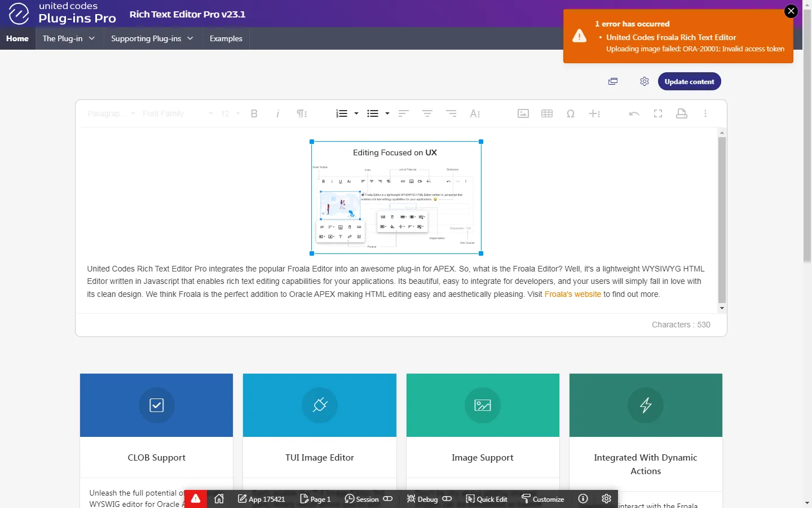This screenshot has height=508, width=812.
Task: Click the Print icon in editor toolbar
Action: tap(681, 113)
